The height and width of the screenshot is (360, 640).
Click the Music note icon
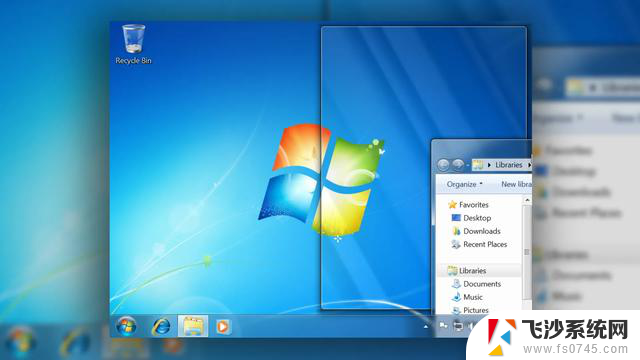tap(456, 297)
